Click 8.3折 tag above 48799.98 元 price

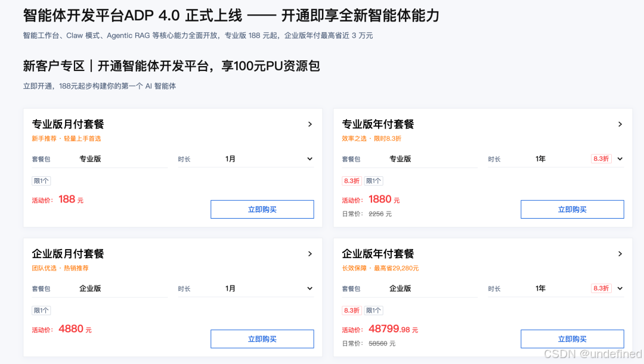tap(352, 310)
